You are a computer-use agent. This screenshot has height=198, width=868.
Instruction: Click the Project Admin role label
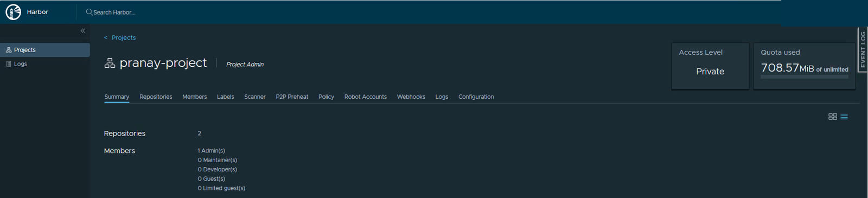tap(245, 65)
